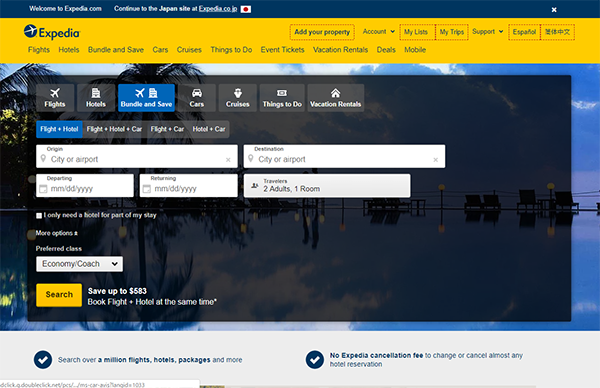Open the Preferred class Economy/Coach dropdown
Image resolution: width=600 pixels, height=388 pixels.
80,264
